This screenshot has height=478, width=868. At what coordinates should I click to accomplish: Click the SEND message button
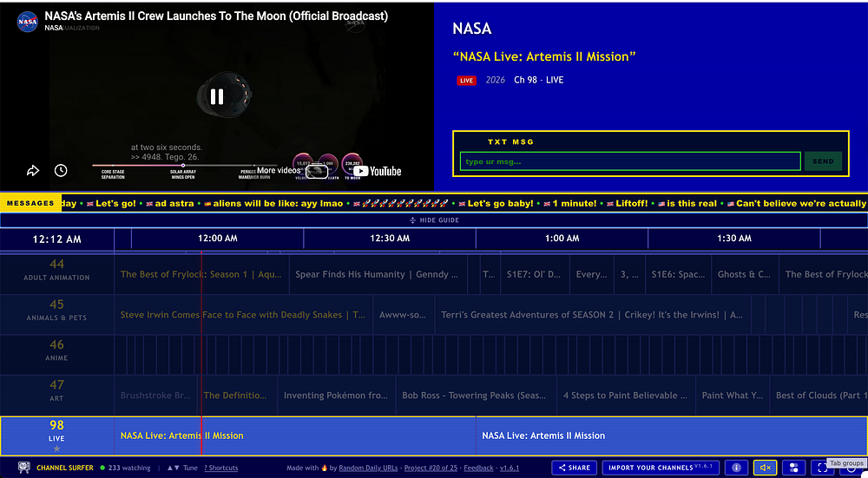point(823,161)
